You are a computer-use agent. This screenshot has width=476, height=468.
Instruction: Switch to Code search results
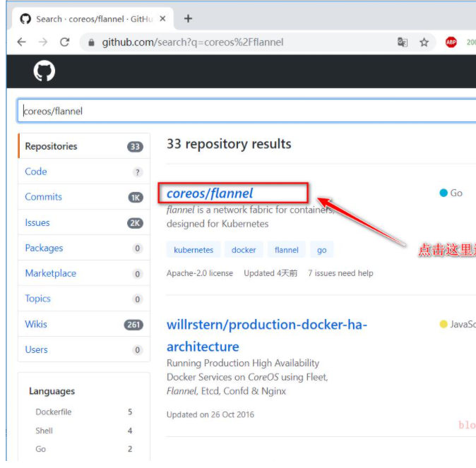(x=36, y=172)
